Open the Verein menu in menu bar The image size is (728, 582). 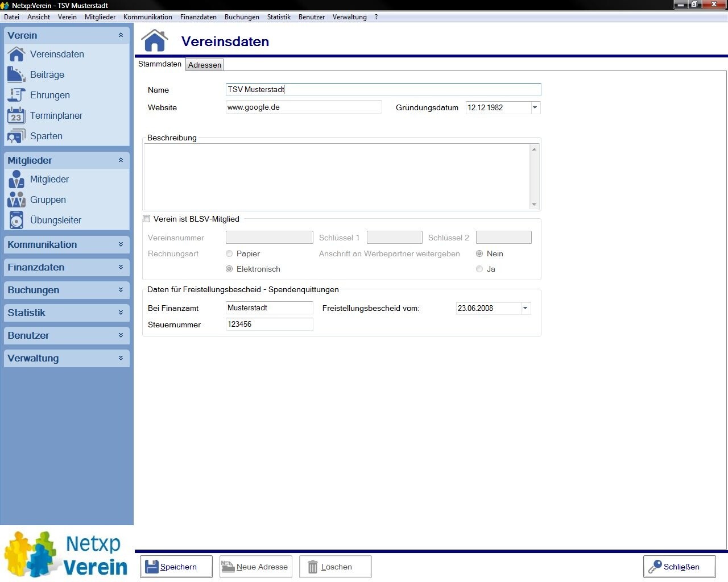click(67, 17)
